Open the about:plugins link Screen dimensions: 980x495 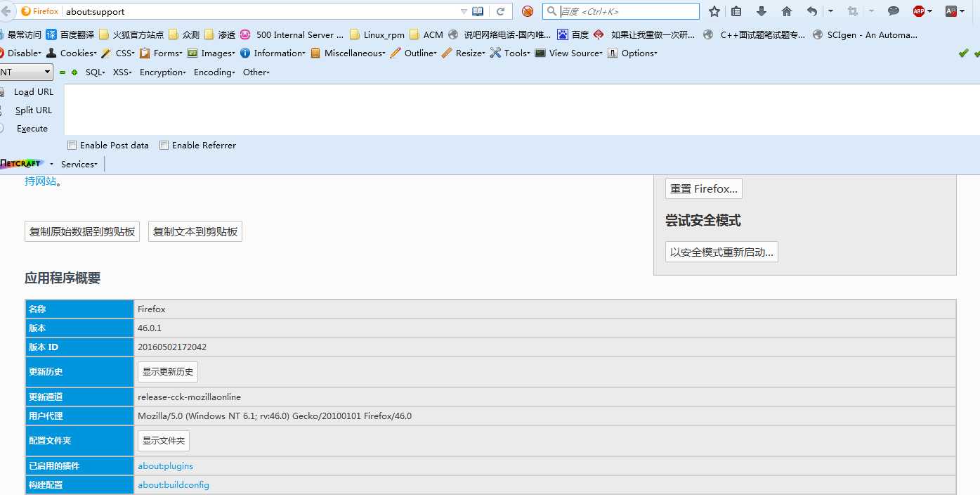(166, 466)
